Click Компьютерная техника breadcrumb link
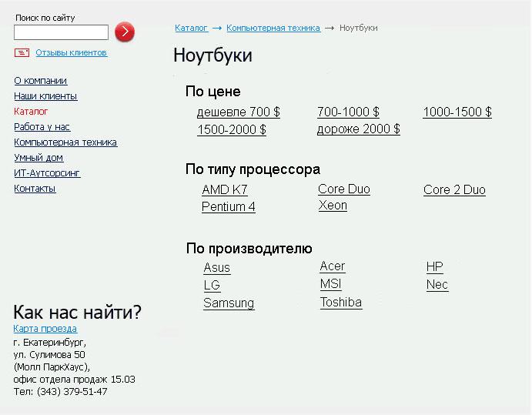The image size is (532, 415). click(x=273, y=28)
